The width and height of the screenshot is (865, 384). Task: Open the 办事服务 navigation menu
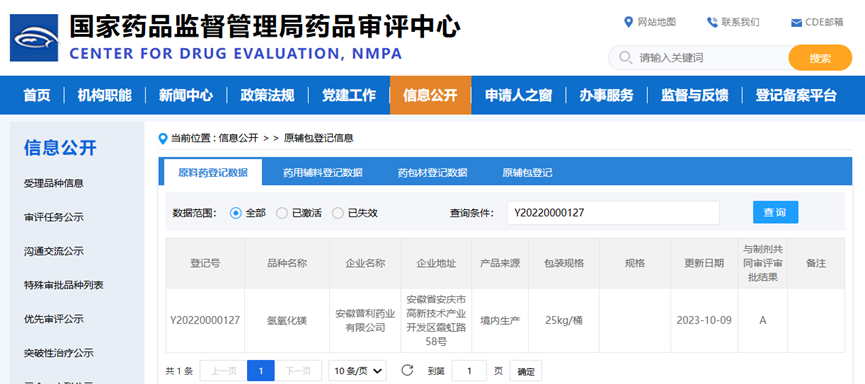click(606, 95)
